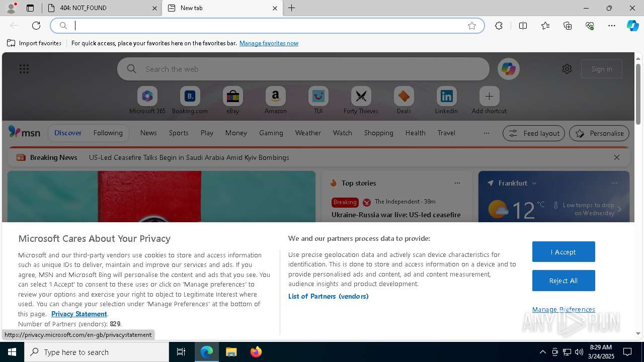Open the Amazon shortcut
The image size is (644, 362).
click(275, 101)
